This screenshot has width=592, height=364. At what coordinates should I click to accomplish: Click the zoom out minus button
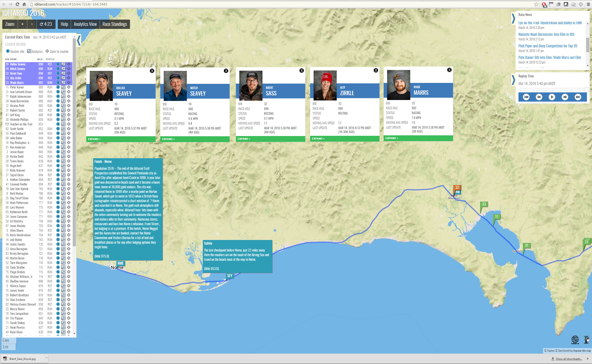[x=32, y=24]
